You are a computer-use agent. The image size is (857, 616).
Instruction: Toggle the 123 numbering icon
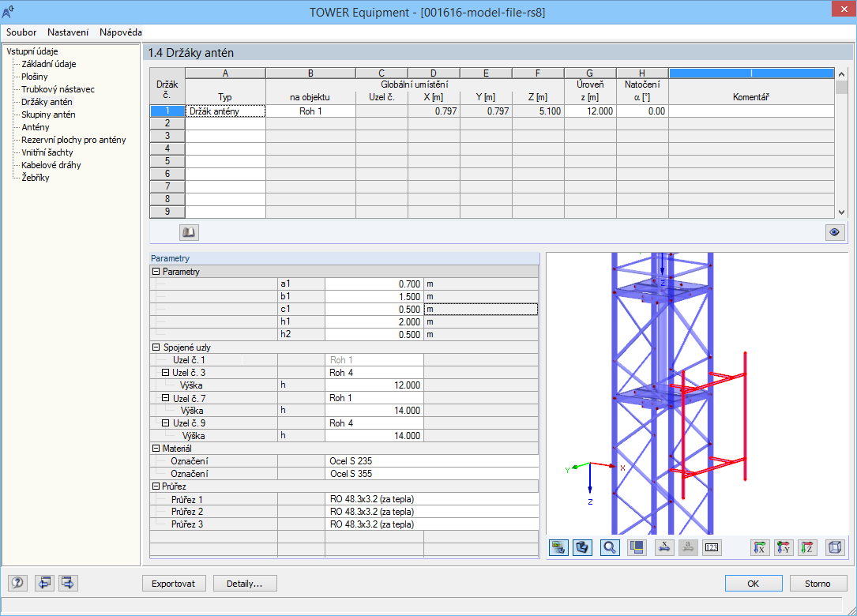712,547
